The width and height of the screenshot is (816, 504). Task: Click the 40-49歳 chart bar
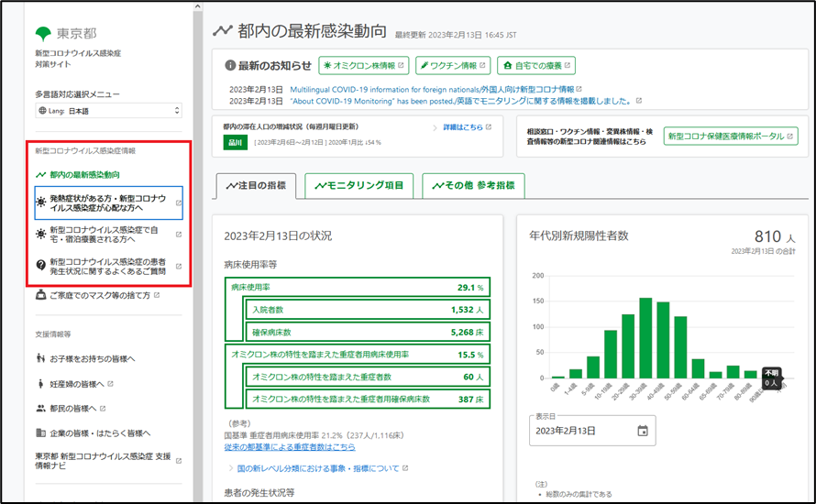(x=663, y=340)
